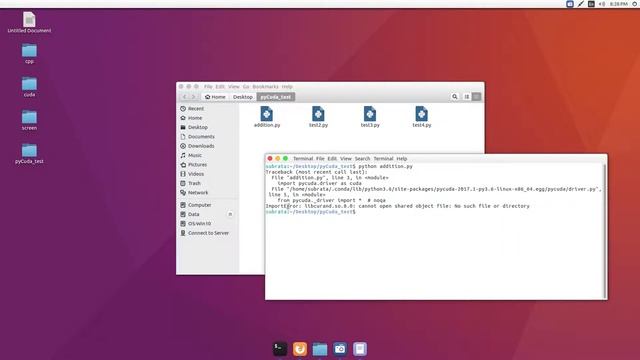Open the Help menu in the Terminal window
This screenshot has width=640, height=360.
tap(402, 158)
